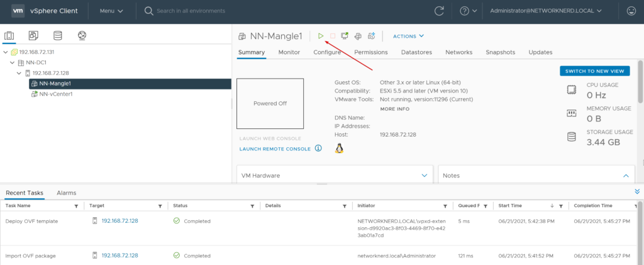Click the edit settings icon in VM toolbar
The width and height of the screenshot is (644, 265).
[x=358, y=36]
